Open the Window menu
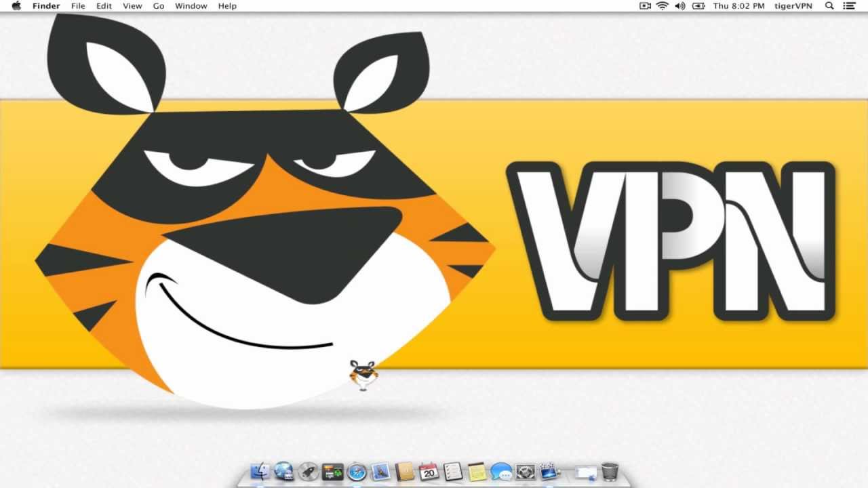This screenshot has width=868, height=488. [x=191, y=6]
